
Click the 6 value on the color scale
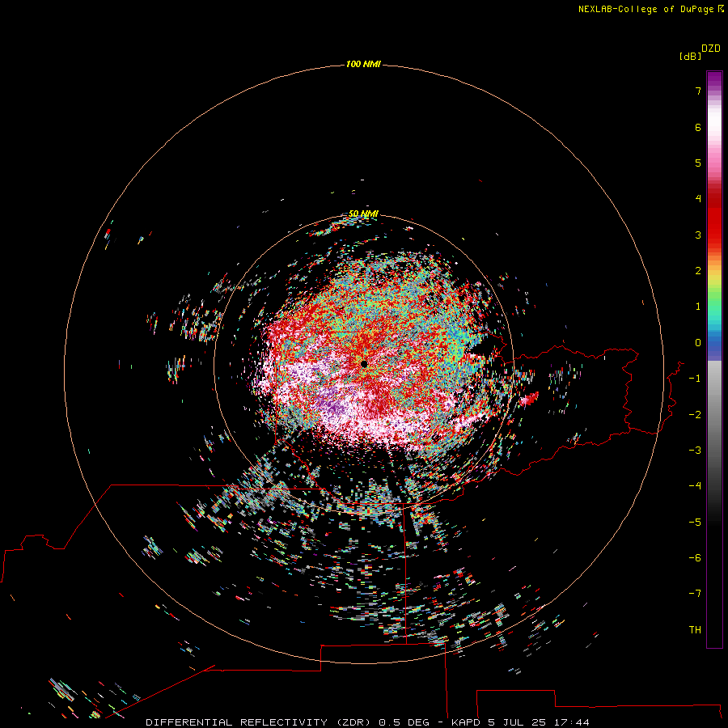(x=698, y=127)
